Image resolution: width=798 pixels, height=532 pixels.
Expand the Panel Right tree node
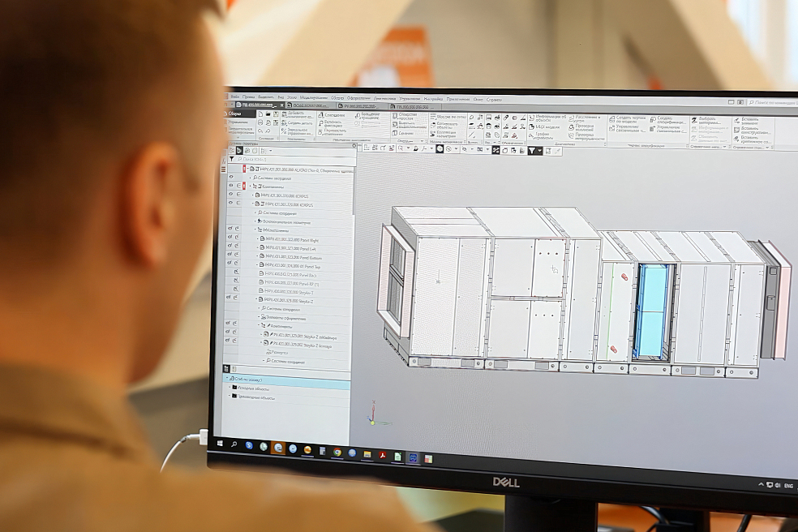click(258, 238)
